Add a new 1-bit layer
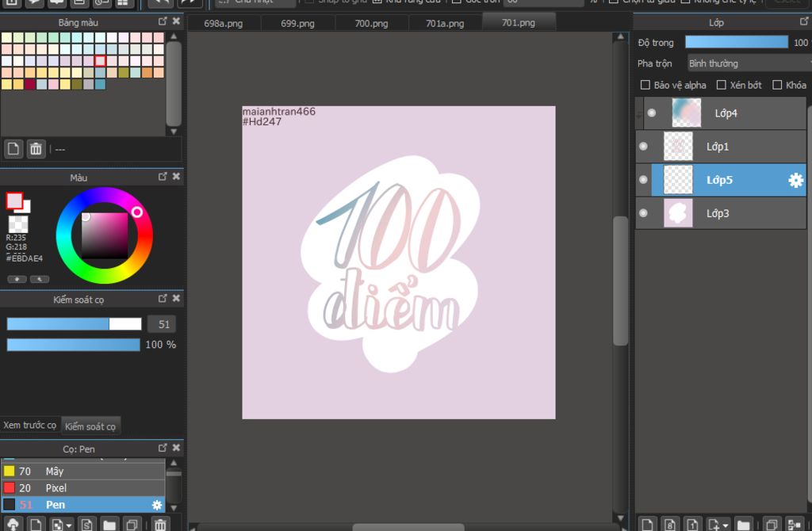Viewport: 812px width, 531px height. 692,525
